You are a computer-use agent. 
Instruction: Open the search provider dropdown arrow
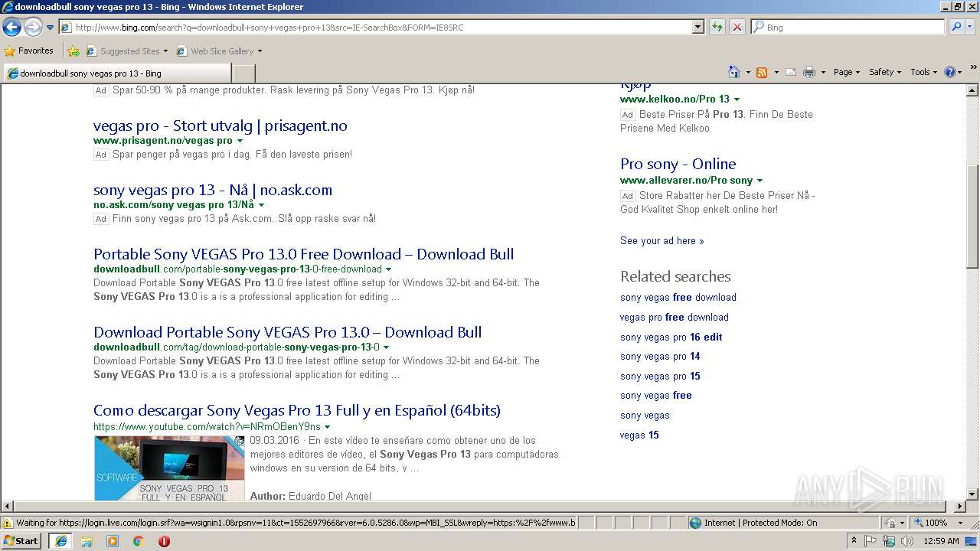click(x=971, y=27)
